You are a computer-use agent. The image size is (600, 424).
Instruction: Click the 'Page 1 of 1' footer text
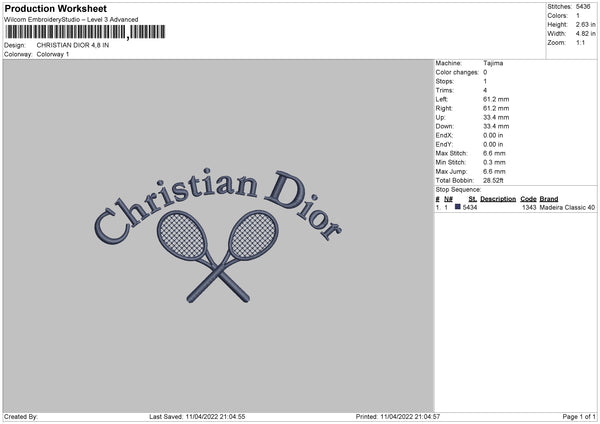point(579,417)
